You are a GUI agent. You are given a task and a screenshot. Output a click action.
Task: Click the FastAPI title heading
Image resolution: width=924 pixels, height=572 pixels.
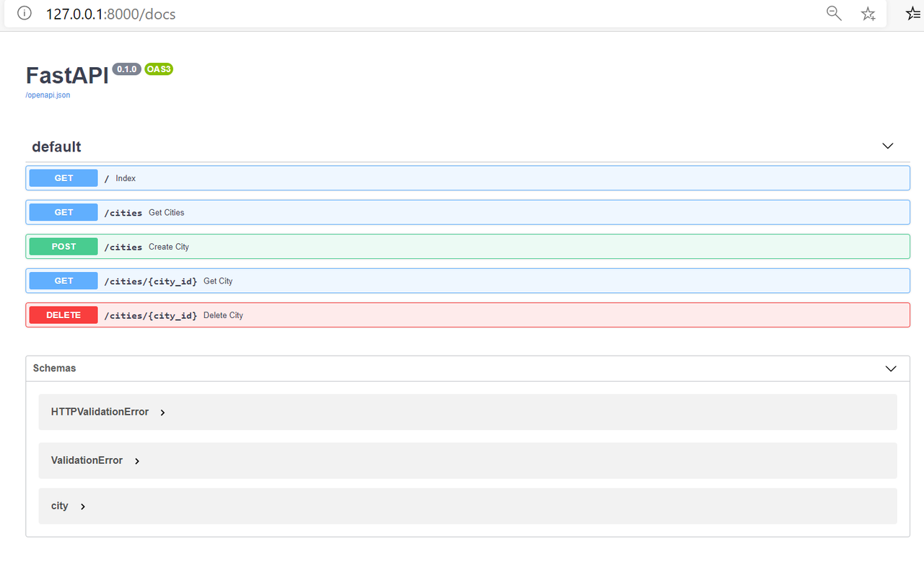pos(67,75)
